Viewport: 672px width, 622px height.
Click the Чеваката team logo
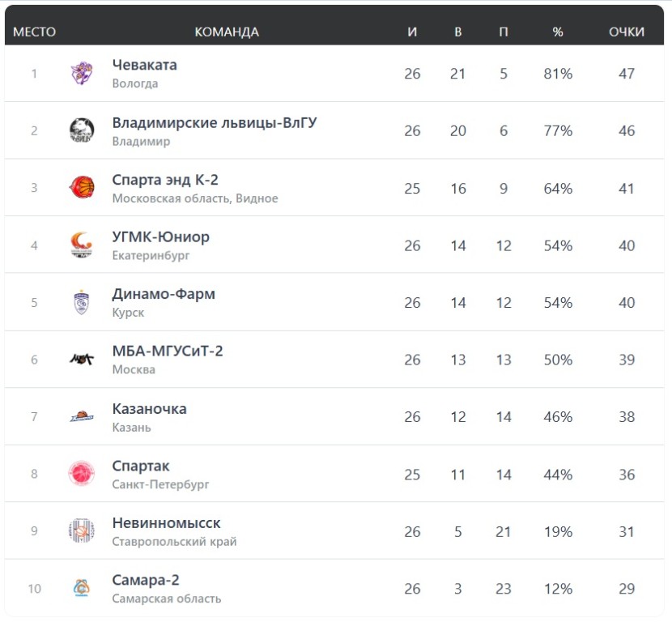81,74
